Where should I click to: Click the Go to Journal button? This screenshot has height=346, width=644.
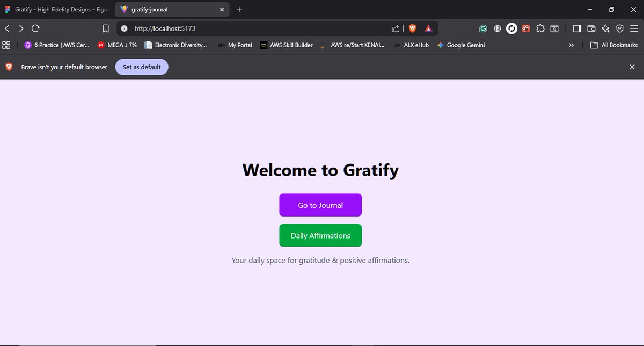click(320, 205)
